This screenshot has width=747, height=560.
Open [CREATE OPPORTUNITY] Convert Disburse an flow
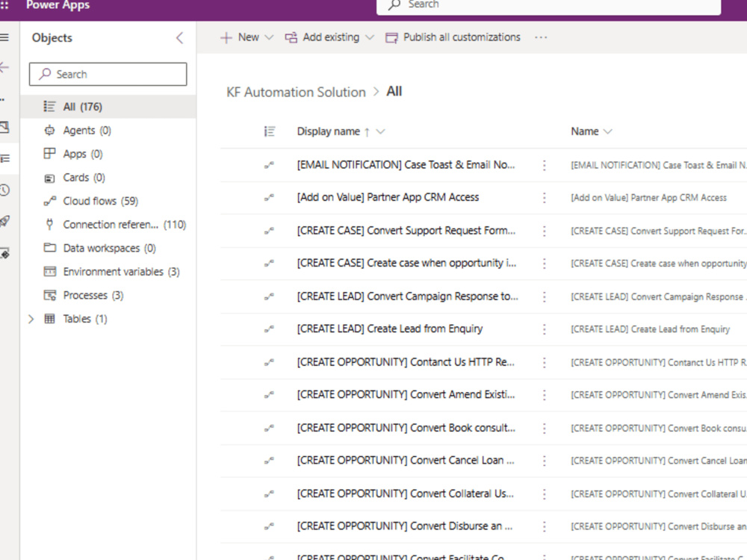(x=404, y=526)
